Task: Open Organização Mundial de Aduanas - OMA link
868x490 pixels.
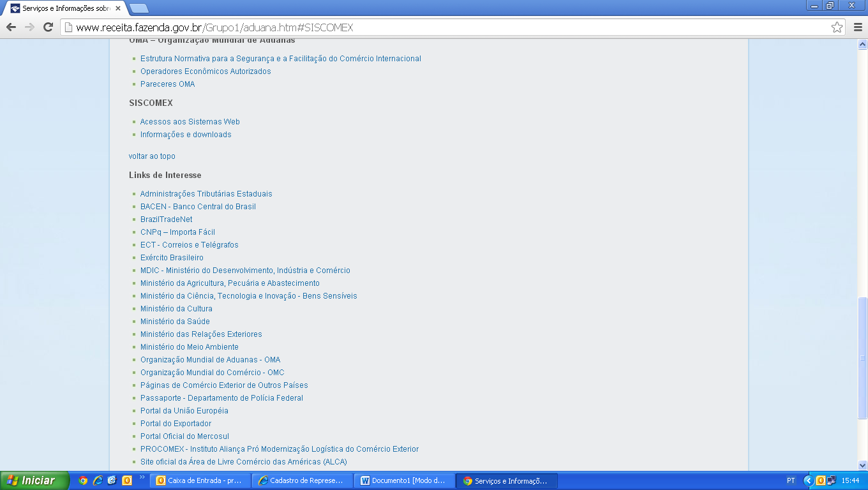Action: [x=210, y=359]
